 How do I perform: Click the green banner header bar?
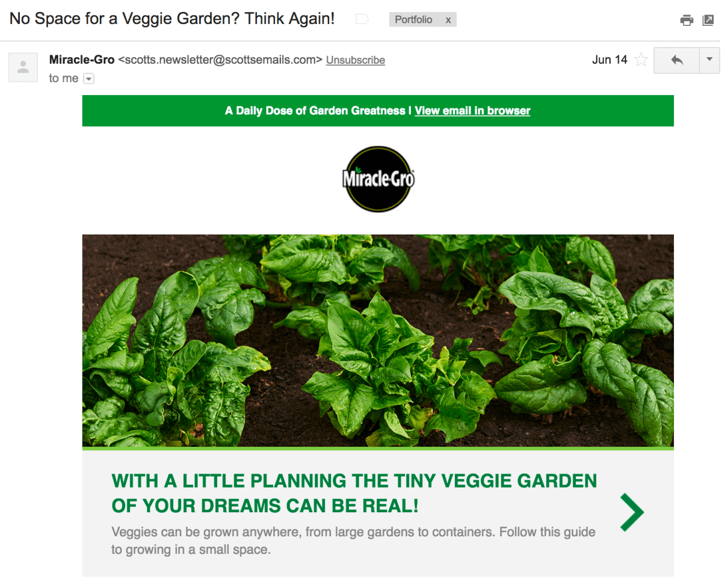click(x=378, y=111)
